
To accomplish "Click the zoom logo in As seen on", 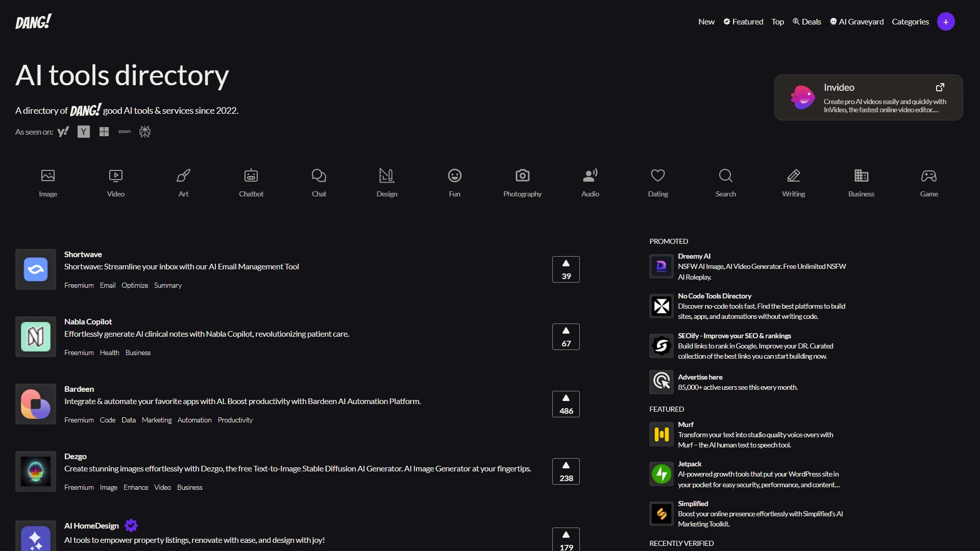I will 125,132.
